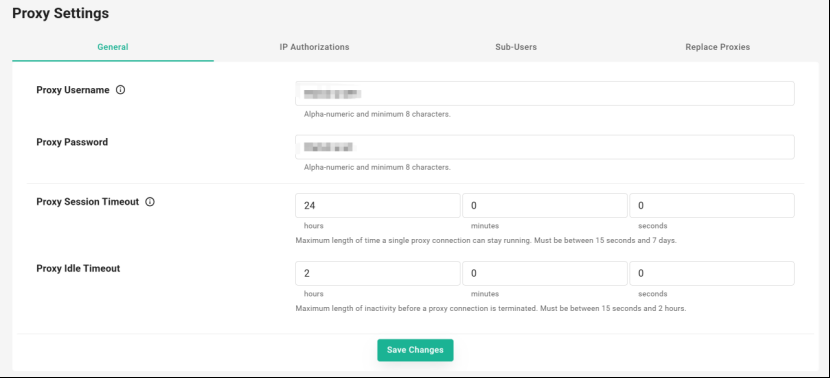830x378 pixels.
Task: Select the Session Timeout hours field
Action: 378,205
